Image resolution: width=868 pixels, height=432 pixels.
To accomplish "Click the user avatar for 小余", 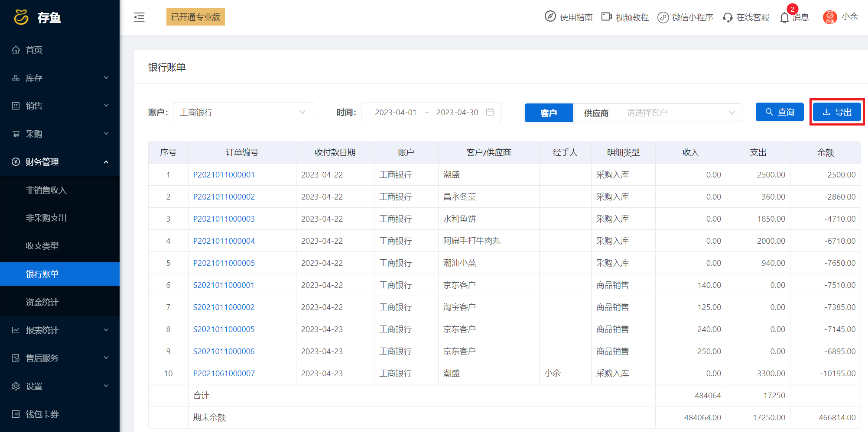I will pyautogui.click(x=830, y=17).
